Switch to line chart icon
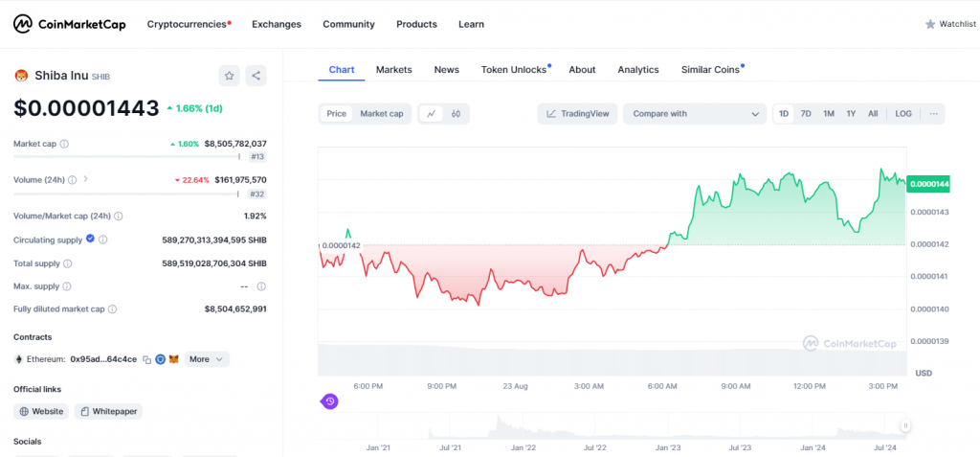 (x=432, y=114)
